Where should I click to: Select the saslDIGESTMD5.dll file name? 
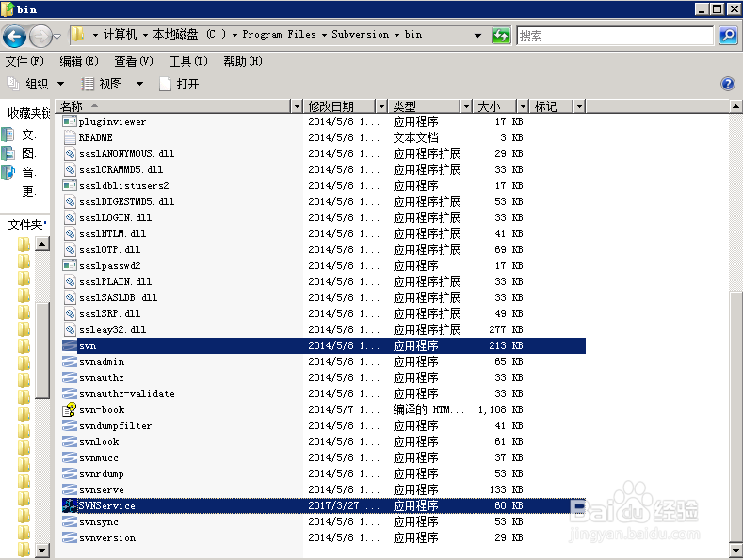(126, 201)
